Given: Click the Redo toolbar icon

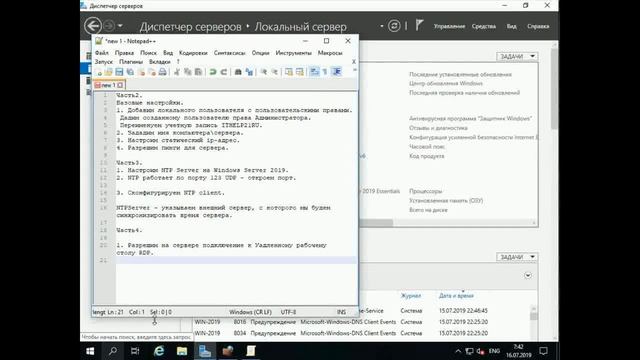Looking at the screenshot, I should coord(224,72).
